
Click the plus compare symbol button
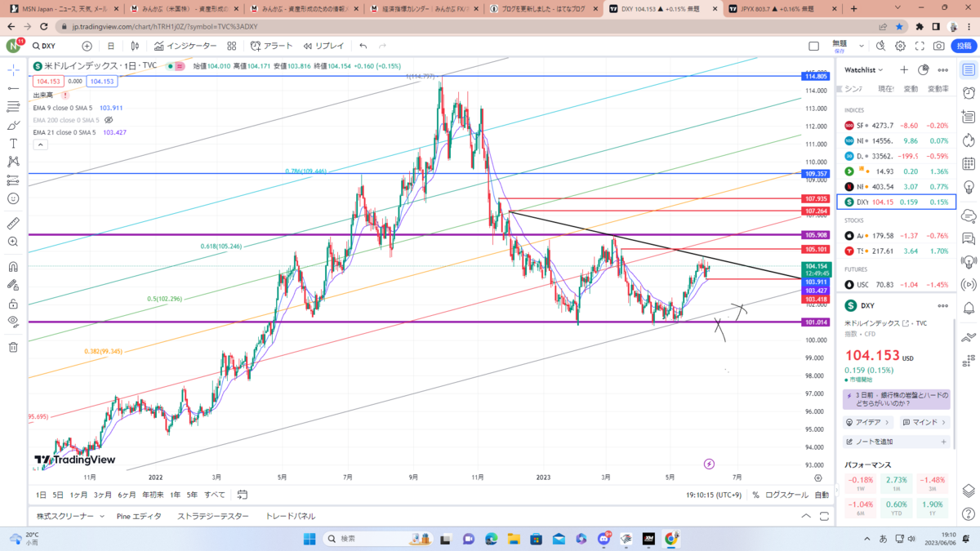point(87,46)
